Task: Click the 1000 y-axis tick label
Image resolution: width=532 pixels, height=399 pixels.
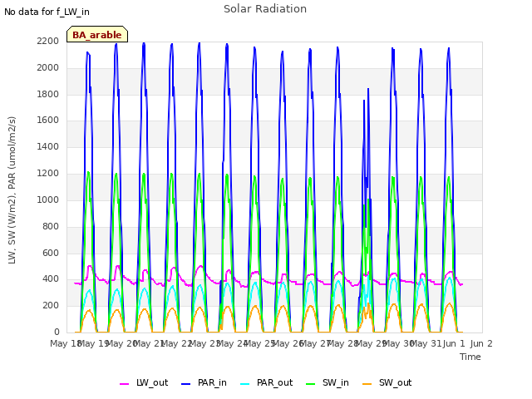Action: [48, 199]
